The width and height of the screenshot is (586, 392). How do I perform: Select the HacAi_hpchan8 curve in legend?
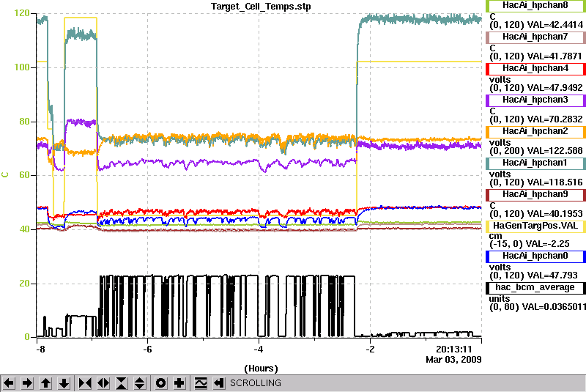(x=535, y=6)
